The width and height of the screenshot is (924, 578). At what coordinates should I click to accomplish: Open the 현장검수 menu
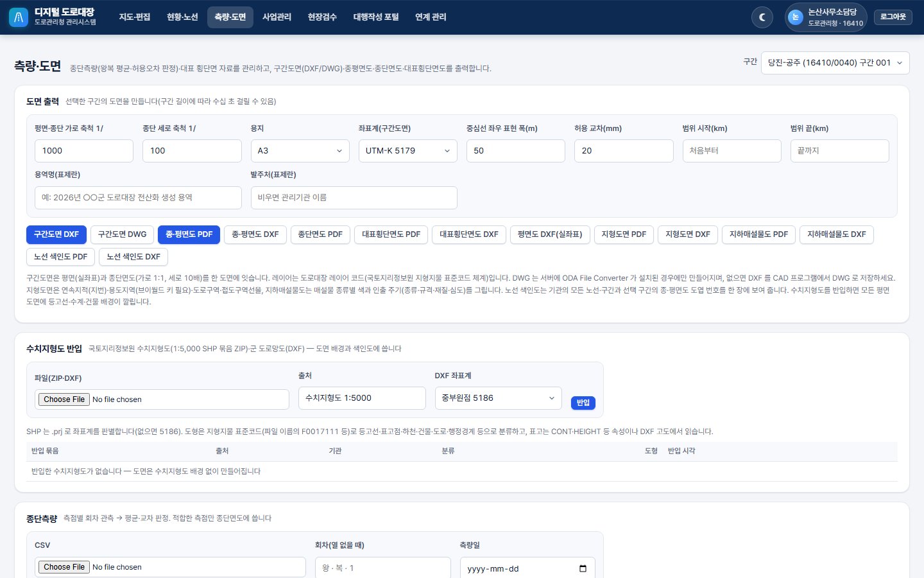322,17
